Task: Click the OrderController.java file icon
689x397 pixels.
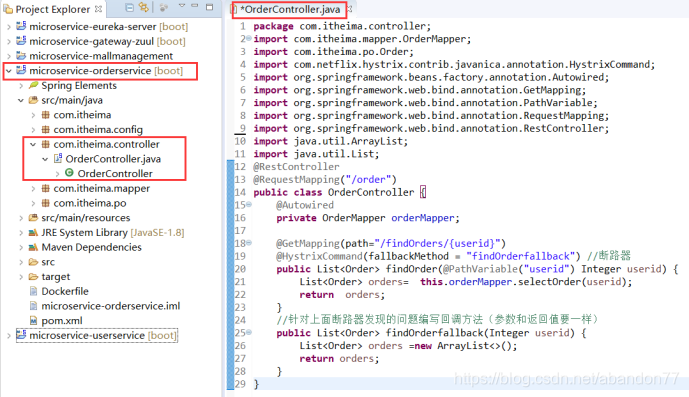Action: click(x=58, y=158)
